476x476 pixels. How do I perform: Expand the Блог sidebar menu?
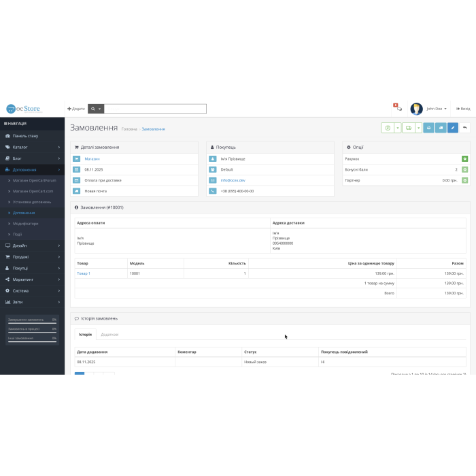(32, 158)
